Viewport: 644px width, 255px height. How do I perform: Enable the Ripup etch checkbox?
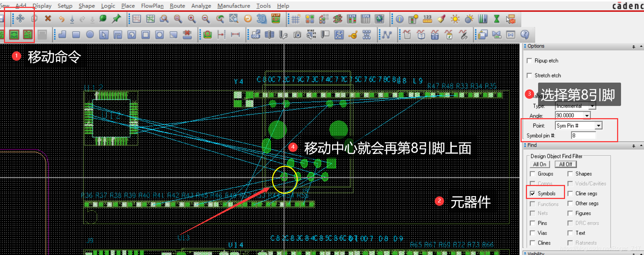tap(529, 61)
